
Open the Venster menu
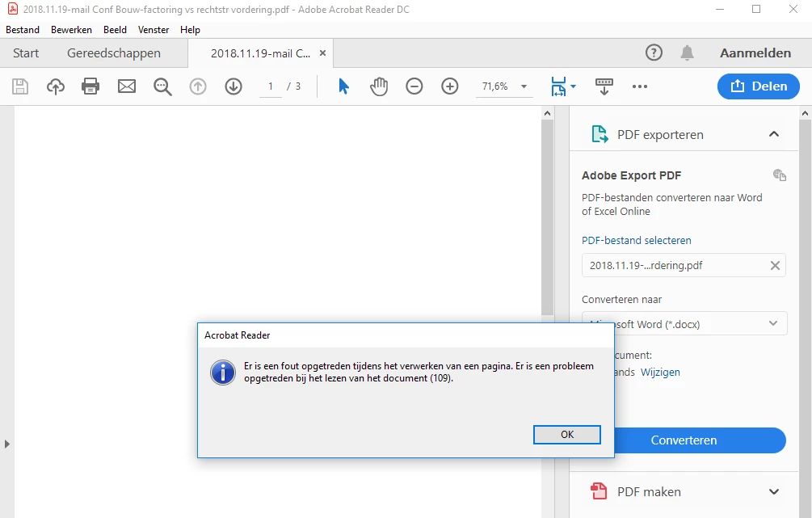(154, 30)
